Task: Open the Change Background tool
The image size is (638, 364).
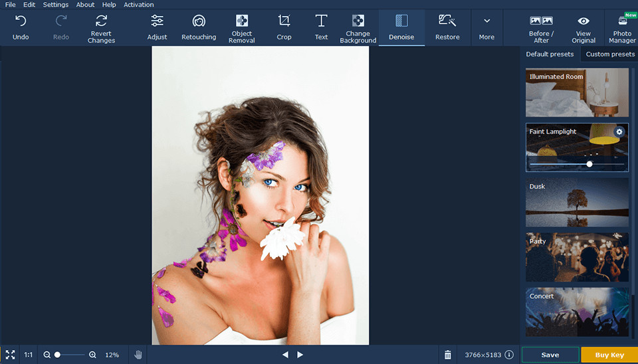Action: pos(358,28)
